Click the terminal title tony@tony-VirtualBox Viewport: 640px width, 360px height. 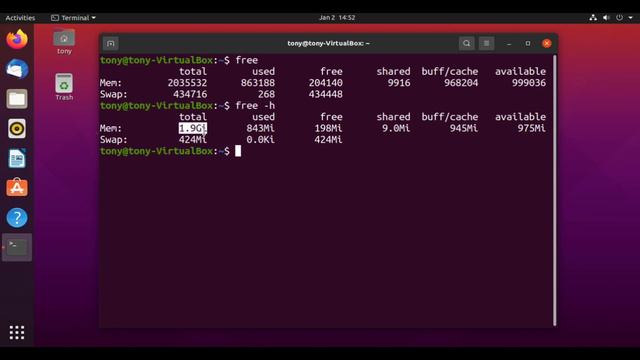pos(328,43)
